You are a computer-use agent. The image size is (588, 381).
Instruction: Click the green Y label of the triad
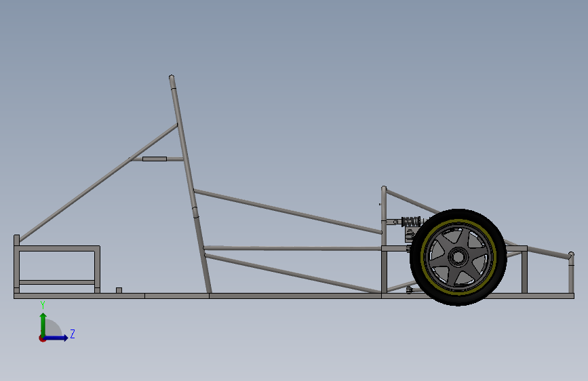coord(43,305)
